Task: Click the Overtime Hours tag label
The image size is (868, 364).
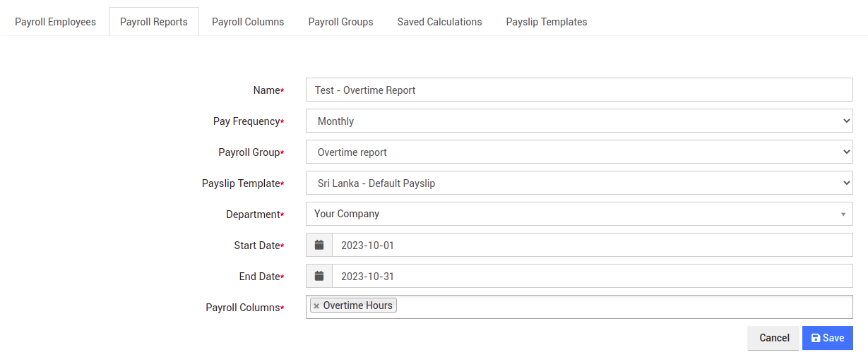Action: point(358,305)
